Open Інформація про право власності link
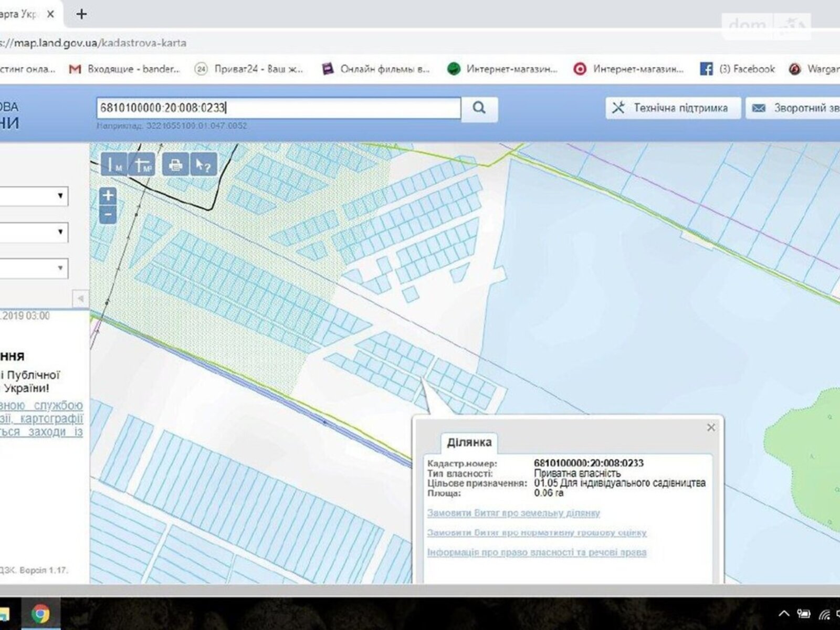 (x=537, y=552)
